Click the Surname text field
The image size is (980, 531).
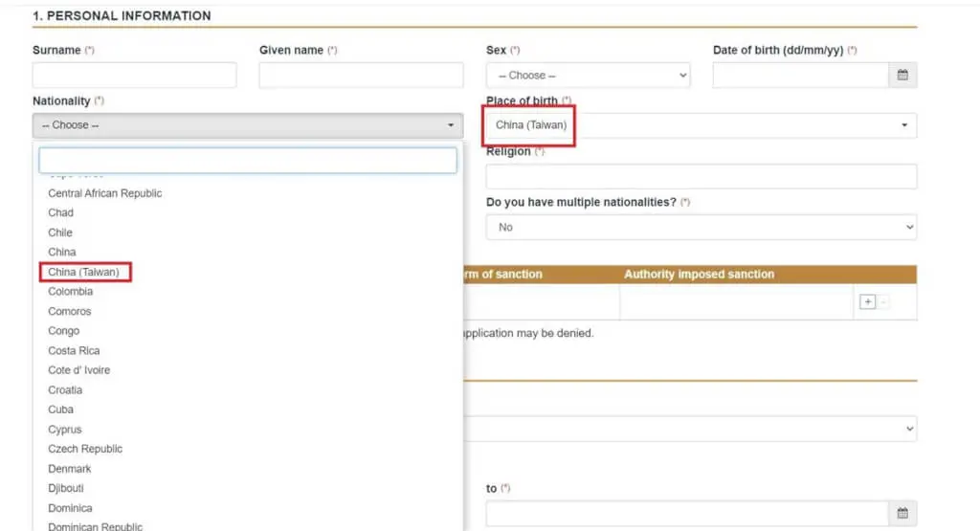point(134,76)
